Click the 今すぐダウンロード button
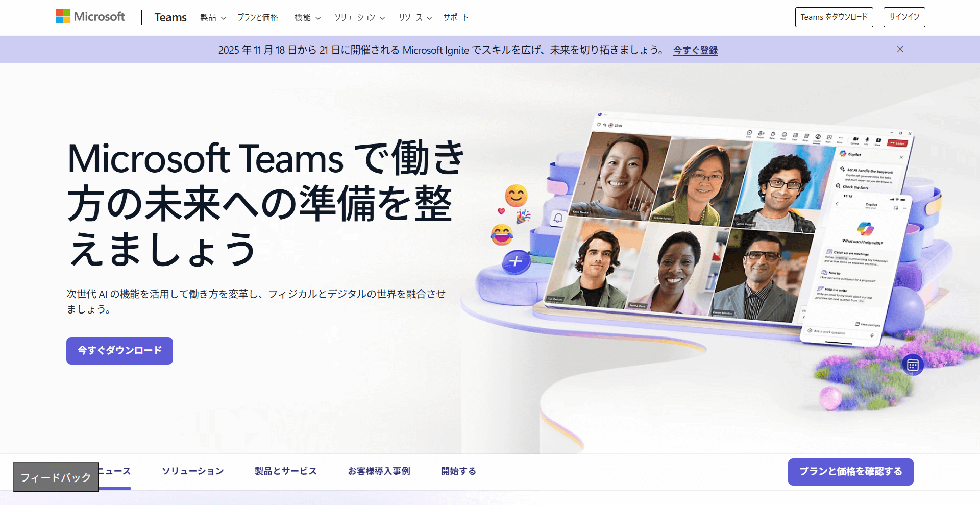The width and height of the screenshot is (980, 505). pyautogui.click(x=119, y=350)
